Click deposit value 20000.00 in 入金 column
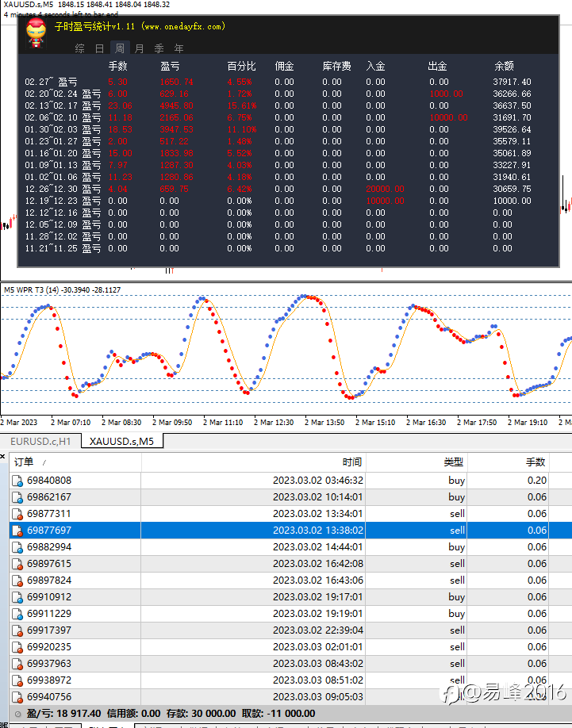572x728 pixels. pos(385,189)
